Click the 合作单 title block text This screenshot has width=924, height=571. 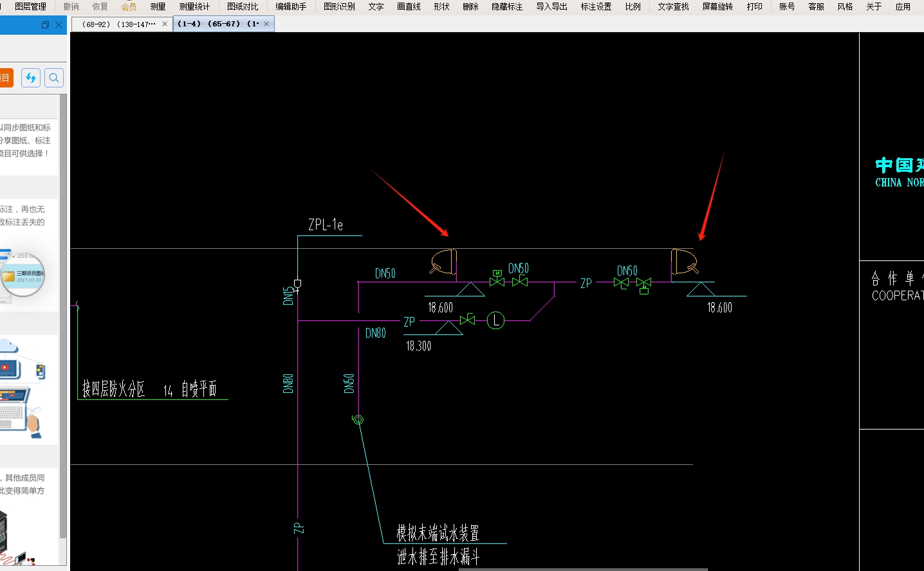tap(897, 278)
